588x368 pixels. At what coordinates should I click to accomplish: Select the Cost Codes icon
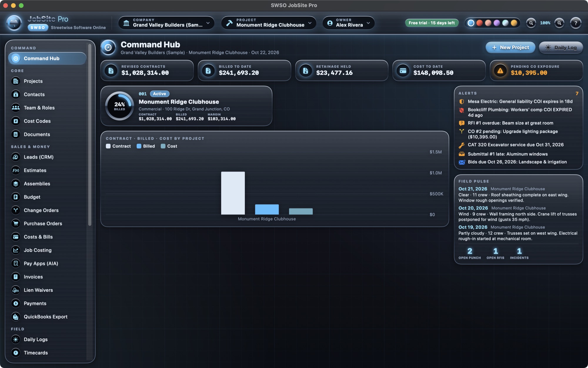16,121
